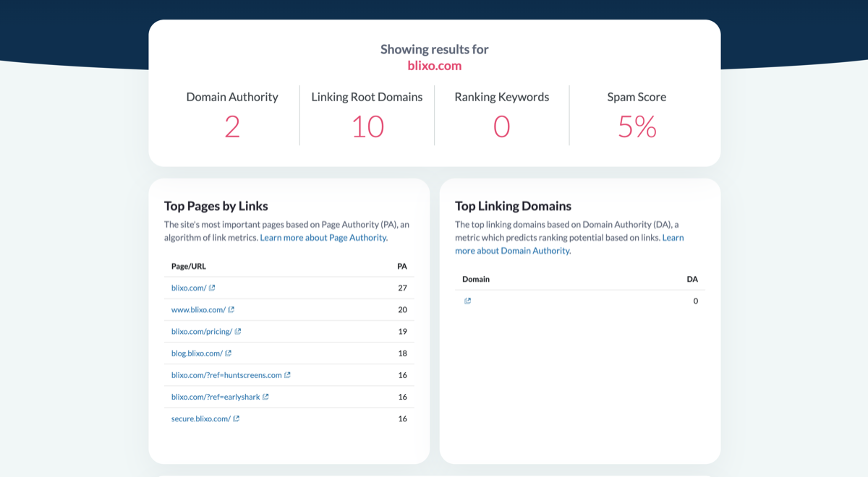
Task: Select PA value 27
Action: 402,288
